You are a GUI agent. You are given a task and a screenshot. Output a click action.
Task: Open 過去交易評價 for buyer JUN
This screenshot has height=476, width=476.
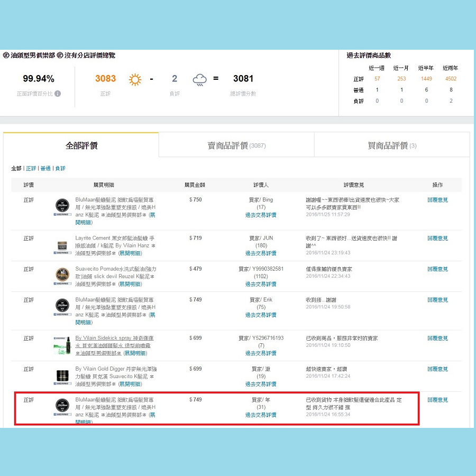260,253
